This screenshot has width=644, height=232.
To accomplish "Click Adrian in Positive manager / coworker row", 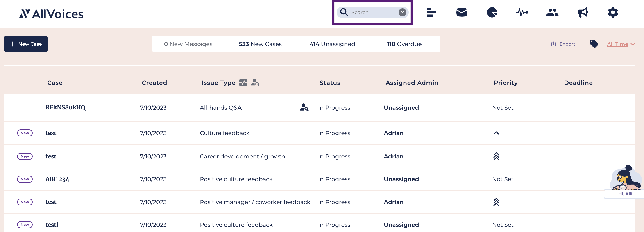I will point(394,202).
